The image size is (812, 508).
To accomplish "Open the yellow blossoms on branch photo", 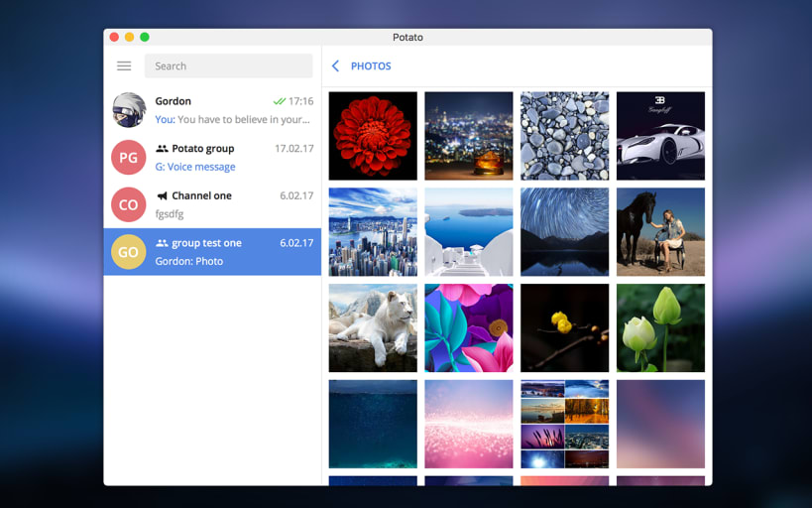I will click(564, 327).
